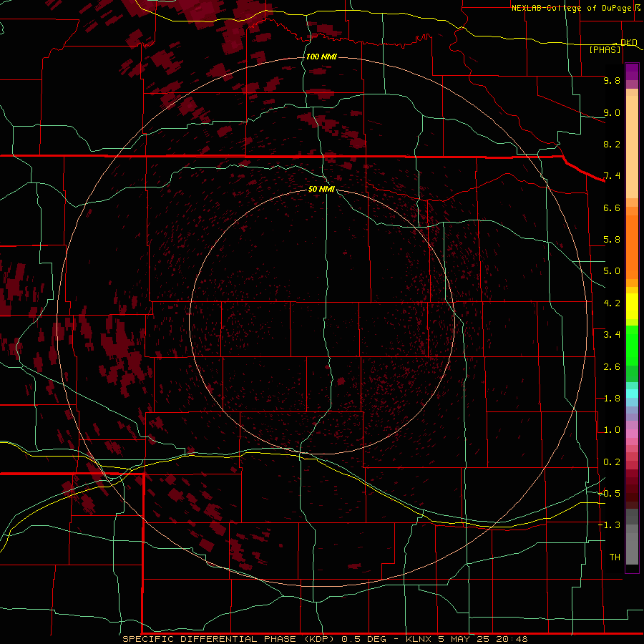Image resolution: width=644 pixels, height=644 pixels.
Task: Click the -1.3 value on color scale
Action: tap(610, 525)
